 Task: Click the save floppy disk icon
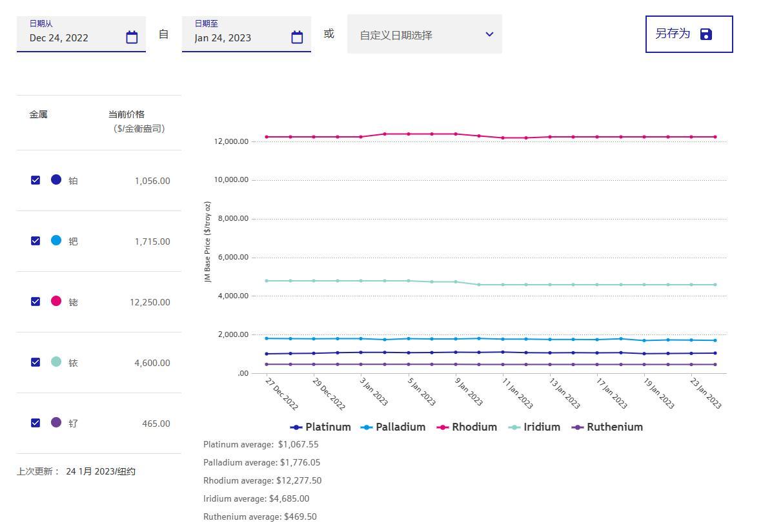coord(706,34)
